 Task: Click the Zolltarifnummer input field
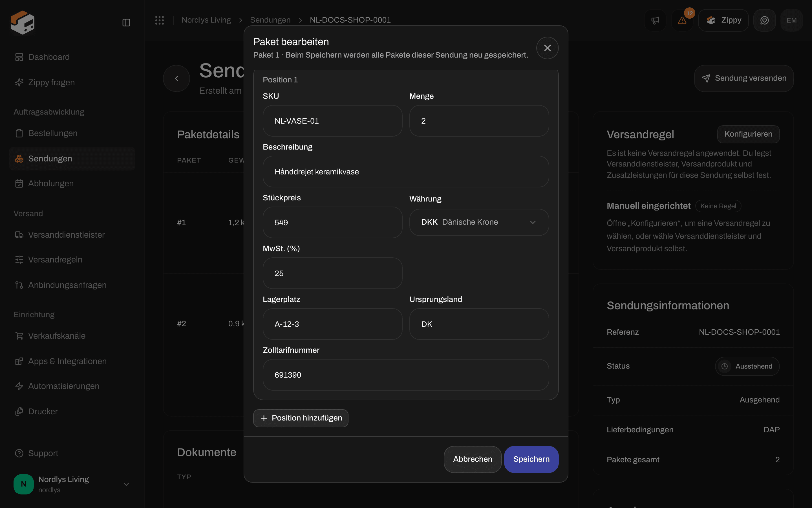(x=406, y=375)
